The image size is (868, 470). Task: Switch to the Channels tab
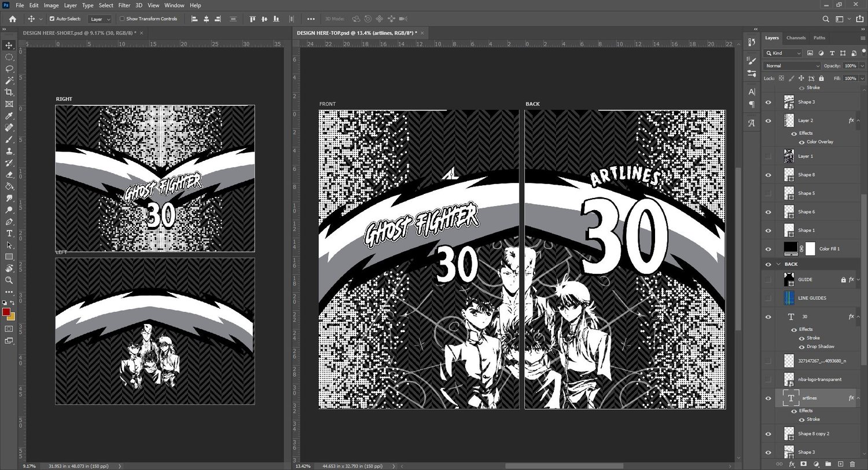[x=796, y=38]
